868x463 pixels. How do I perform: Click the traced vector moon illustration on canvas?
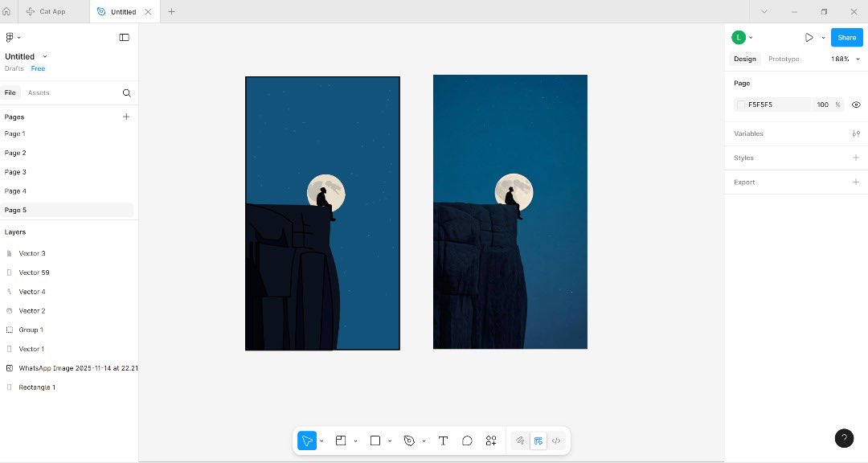tap(323, 213)
